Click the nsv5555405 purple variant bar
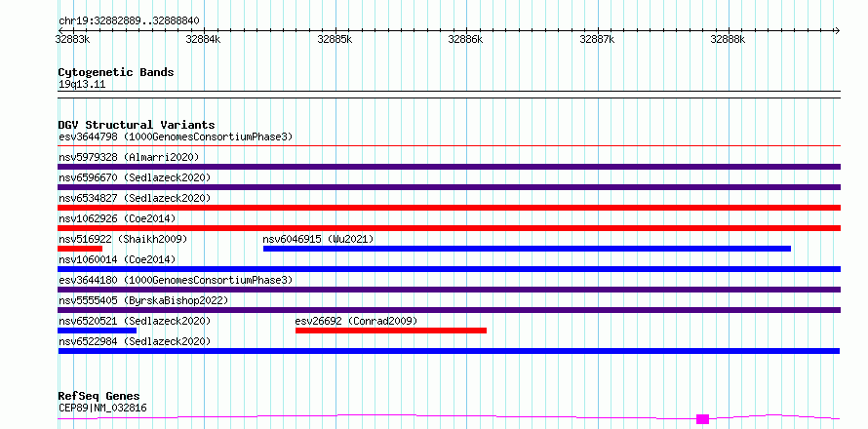The image size is (868, 429). point(449,310)
